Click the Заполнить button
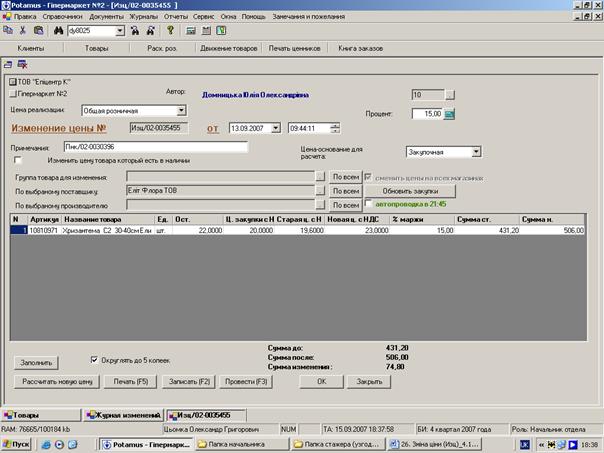Viewport: 604px width, 453px height. (36, 363)
